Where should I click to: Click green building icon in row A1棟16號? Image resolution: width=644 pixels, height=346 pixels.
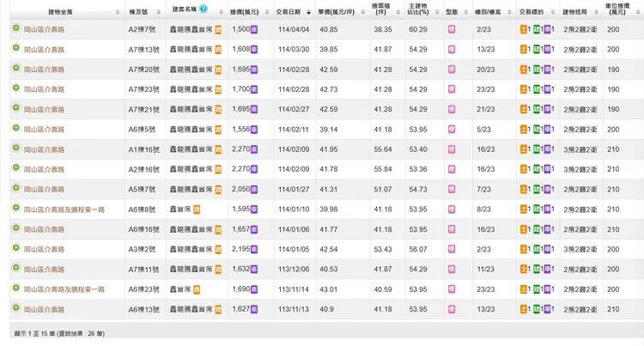[x=537, y=149]
